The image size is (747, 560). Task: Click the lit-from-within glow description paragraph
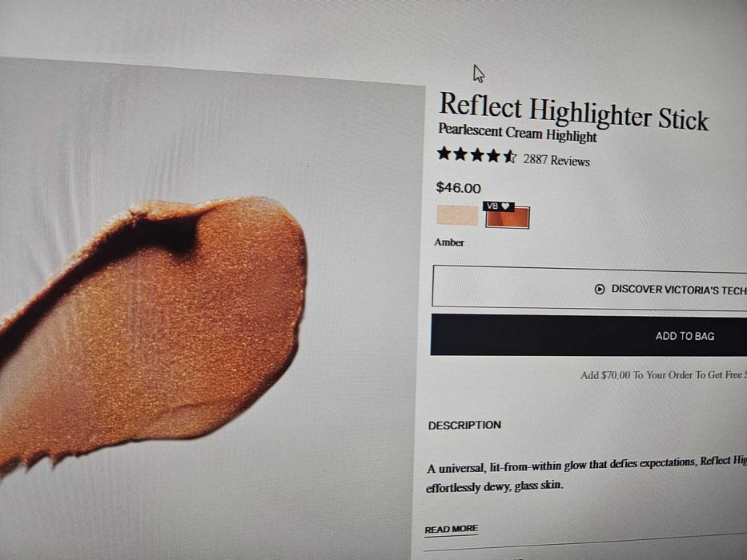click(x=586, y=474)
